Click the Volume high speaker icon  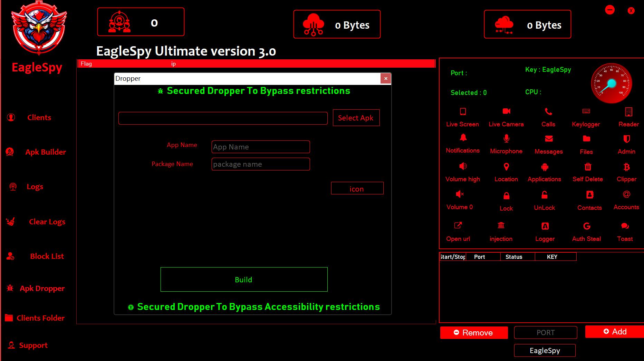coord(463,166)
